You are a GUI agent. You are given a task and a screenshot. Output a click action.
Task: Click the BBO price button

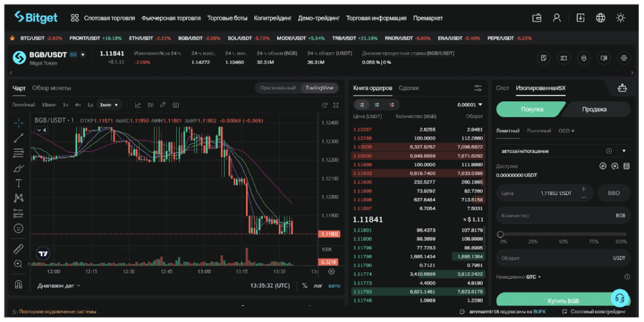[614, 193]
